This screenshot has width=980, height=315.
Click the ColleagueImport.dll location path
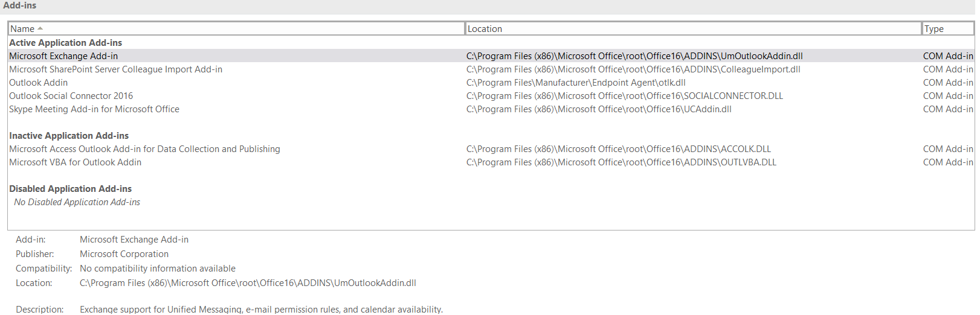point(633,69)
